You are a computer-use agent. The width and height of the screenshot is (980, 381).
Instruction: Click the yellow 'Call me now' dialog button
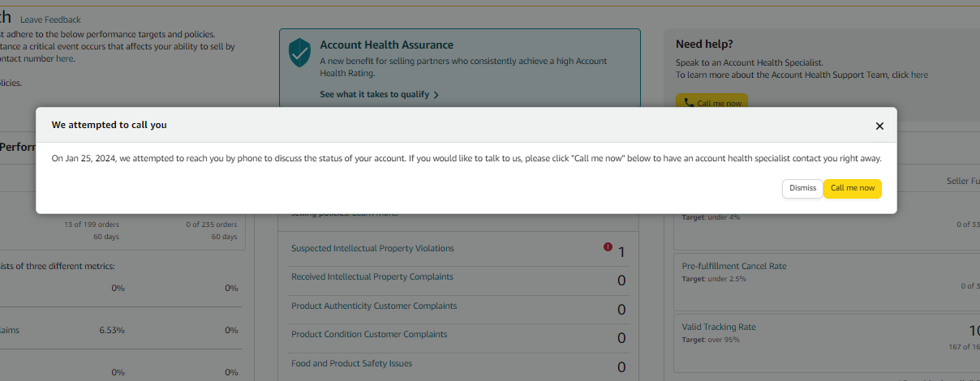[853, 188]
